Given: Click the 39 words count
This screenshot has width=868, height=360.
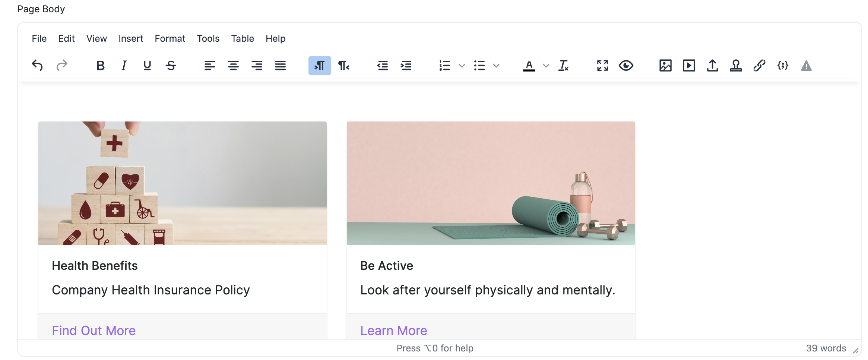Looking at the screenshot, I should pyautogui.click(x=826, y=348).
